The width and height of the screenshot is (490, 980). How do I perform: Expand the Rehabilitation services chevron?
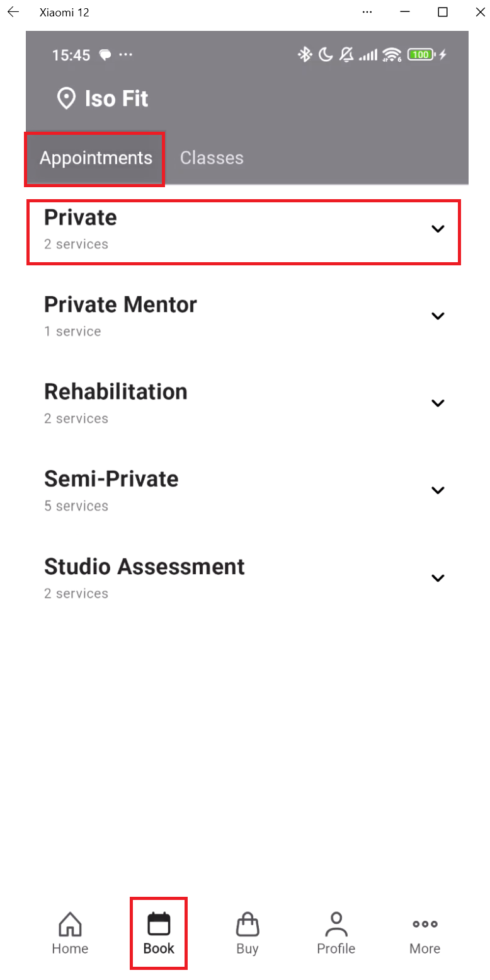(438, 403)
